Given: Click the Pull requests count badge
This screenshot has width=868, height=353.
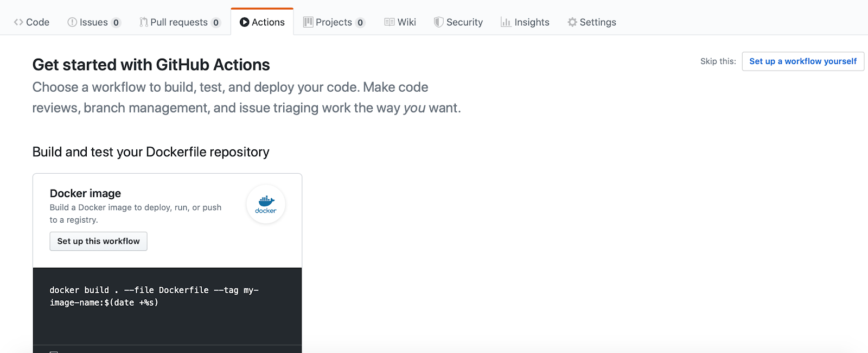Looking at the screenshot, I should coord(216,23).
